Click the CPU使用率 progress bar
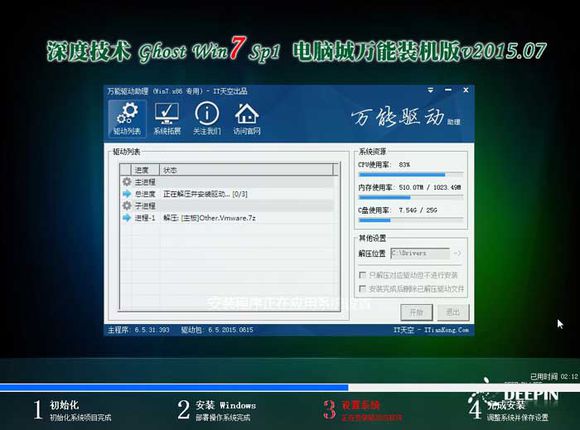 [411, 174]
